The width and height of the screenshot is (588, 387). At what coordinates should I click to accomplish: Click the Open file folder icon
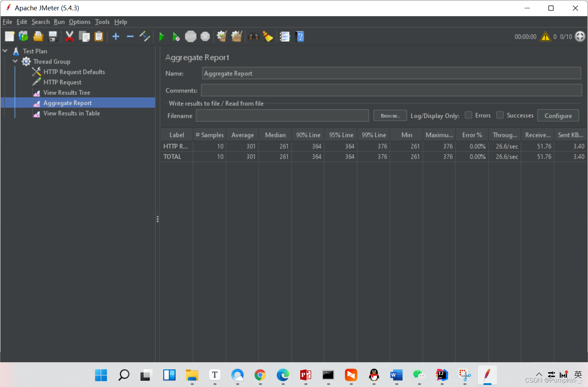[x=38, y=36]
